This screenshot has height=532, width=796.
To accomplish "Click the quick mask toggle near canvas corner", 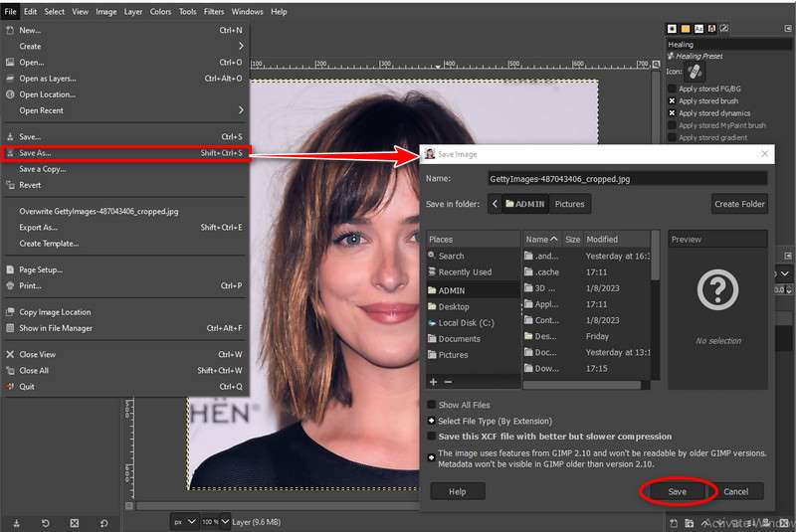I will tap(129, 505).
